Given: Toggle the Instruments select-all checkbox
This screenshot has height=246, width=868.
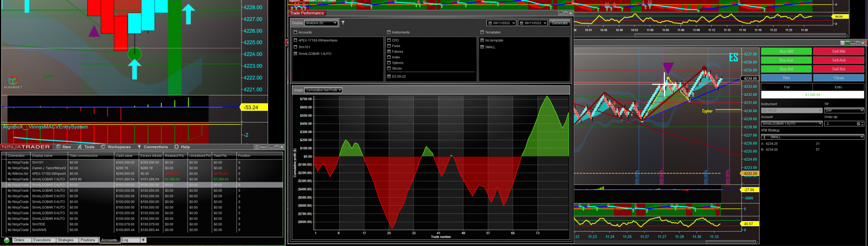Looking at the screenshot, I should pyautogui.click(x=389, y=32).
